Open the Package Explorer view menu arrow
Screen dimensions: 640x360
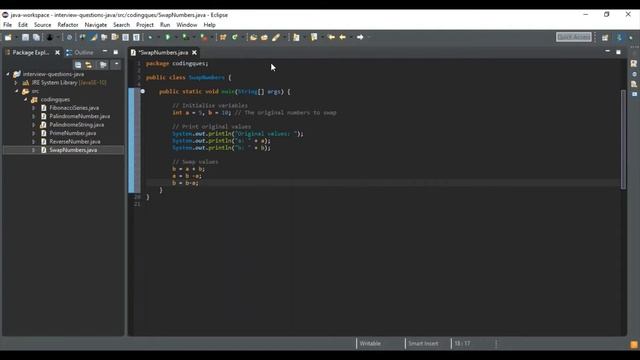116,64
